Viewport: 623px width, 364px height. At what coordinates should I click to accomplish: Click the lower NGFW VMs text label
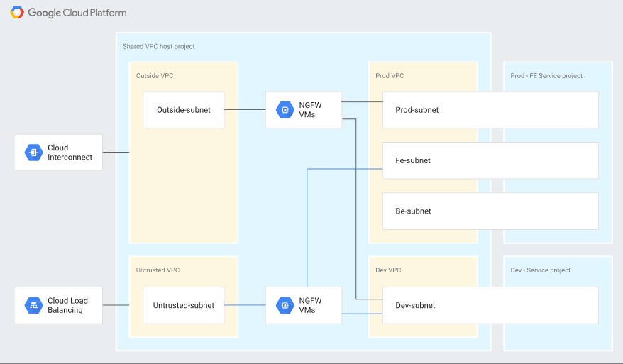pyautogui.click(x=310, y=305)
